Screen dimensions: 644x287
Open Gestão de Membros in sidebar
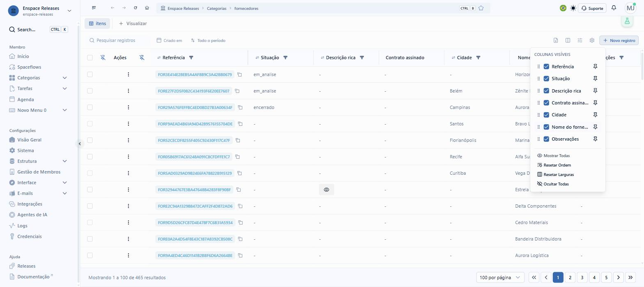(38, 172)
